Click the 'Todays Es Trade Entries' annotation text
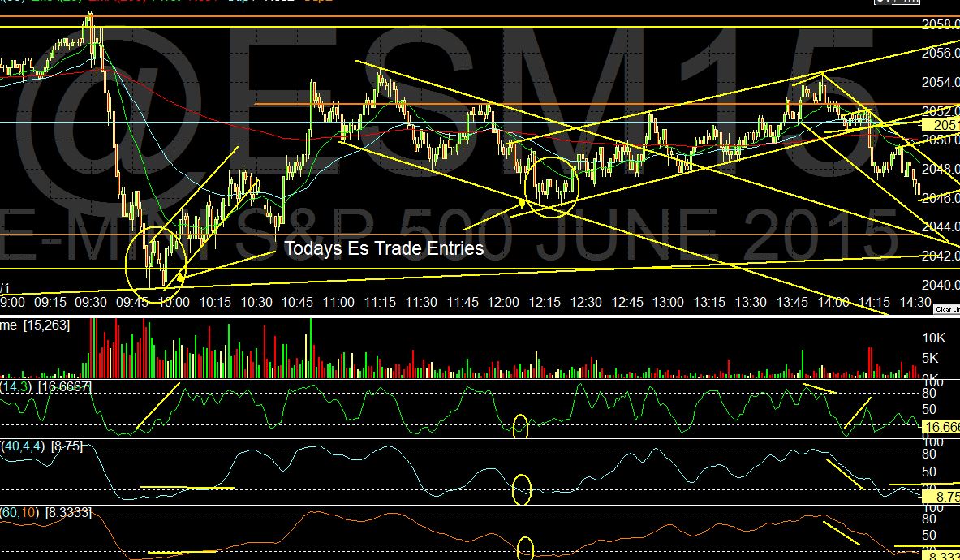960x560 pixels. (384, 248)
